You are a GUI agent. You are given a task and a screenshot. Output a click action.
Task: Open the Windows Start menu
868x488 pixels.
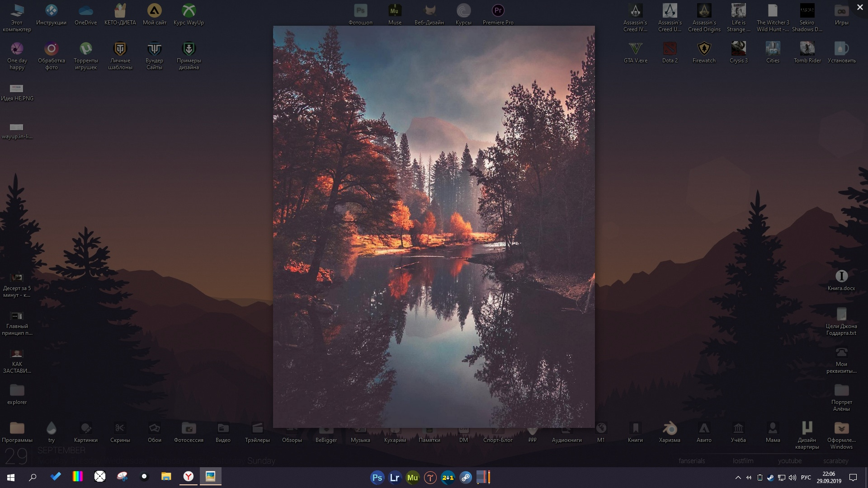[11, 477]
